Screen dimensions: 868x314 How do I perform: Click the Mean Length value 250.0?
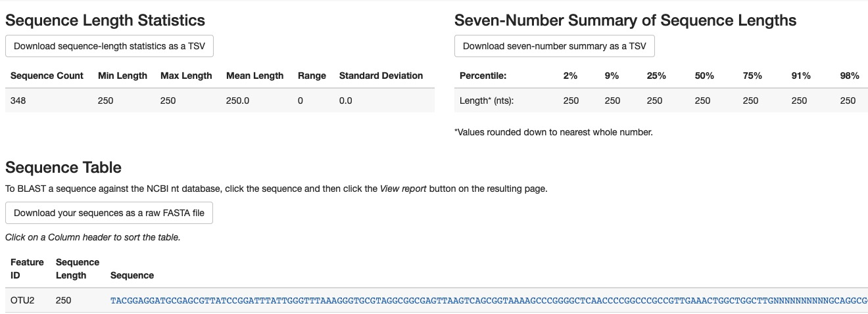[x=237, y=101]
